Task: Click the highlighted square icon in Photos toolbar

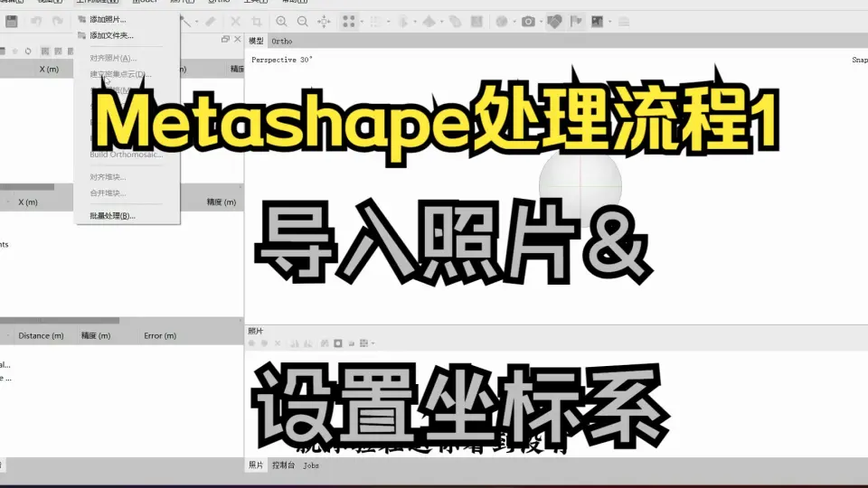Action: pos(337,343)
